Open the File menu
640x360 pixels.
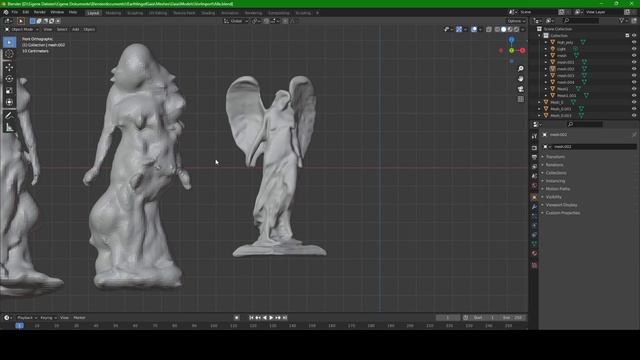[15, 12]
